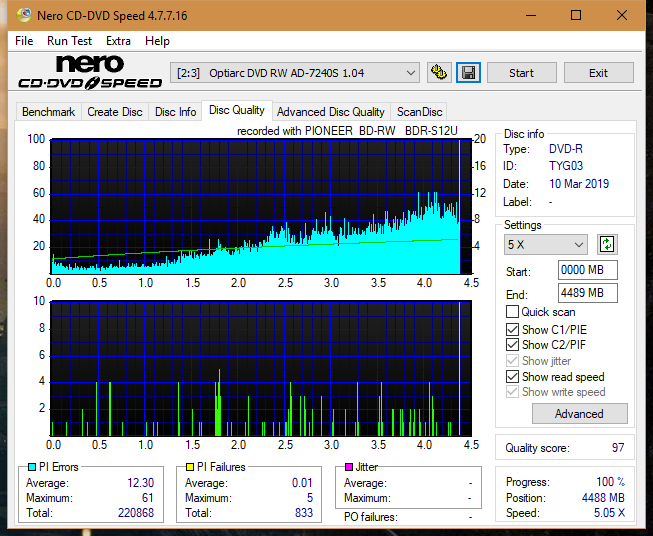Click the disc options icon in toolbar
The image size is (653, 536).
(x=438, y=73)
